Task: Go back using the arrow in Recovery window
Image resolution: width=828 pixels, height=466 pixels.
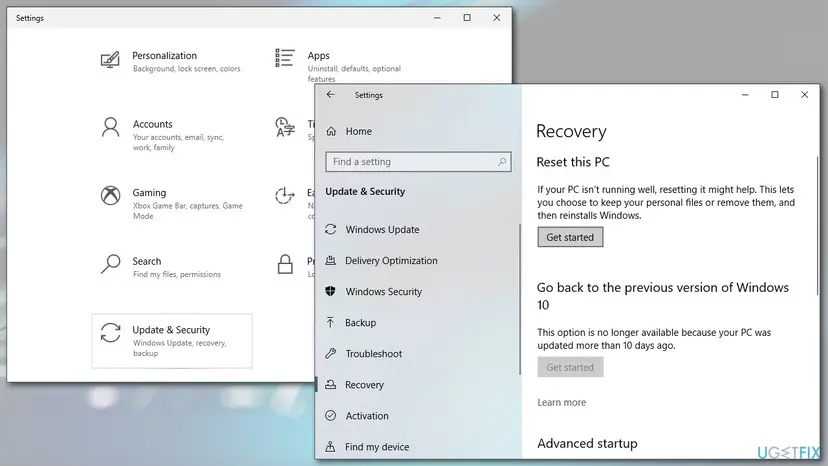Action: (331, 95)
